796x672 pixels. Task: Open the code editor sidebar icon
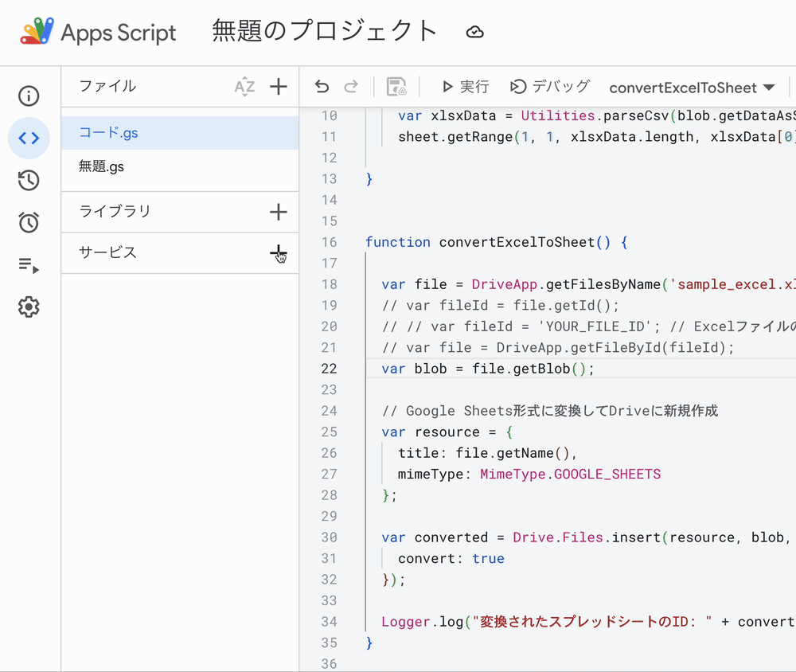click(29, 138)
